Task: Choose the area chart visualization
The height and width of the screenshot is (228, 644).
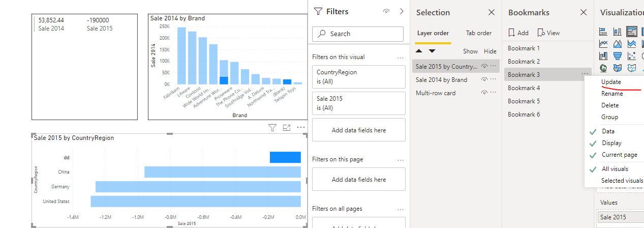Action: pos(618,44)
